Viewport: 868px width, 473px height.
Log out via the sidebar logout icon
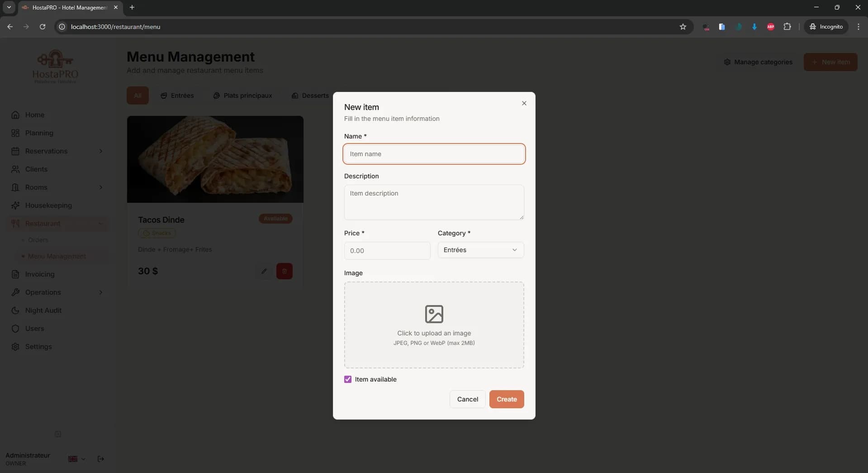(x=100, y=459)
